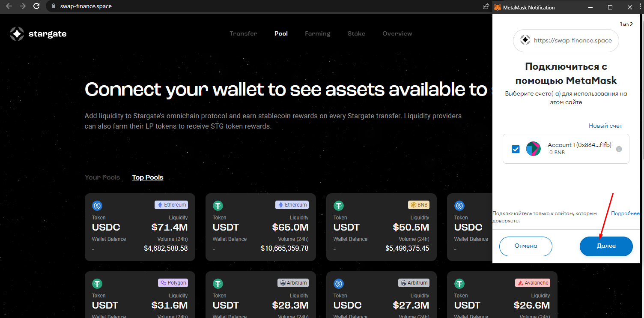Click the browser address bar URL
The image size is (644, 318).
click(86, 6)
